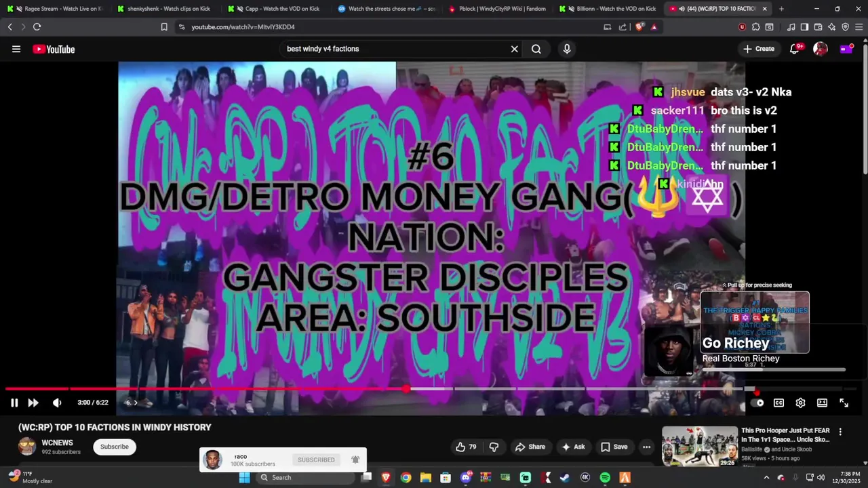Open the YouTube Create menu
This screenshot has height=488, width=868.
[759, 49]
